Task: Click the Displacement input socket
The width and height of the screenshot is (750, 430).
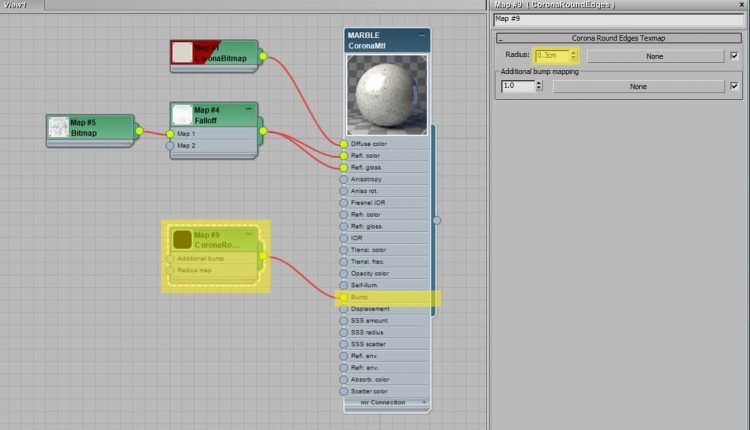Action: [x=343, y=309]
